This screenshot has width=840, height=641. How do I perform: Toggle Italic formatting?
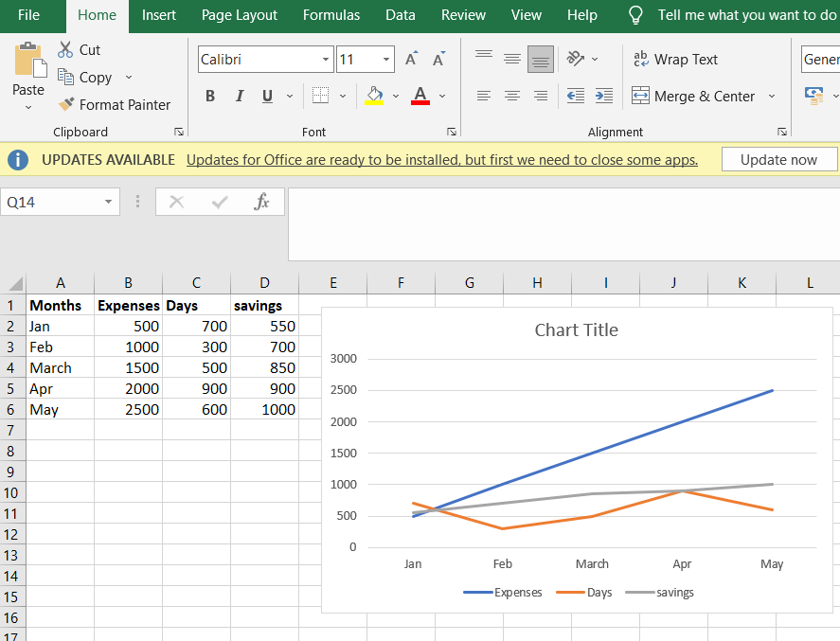point(240,96)
